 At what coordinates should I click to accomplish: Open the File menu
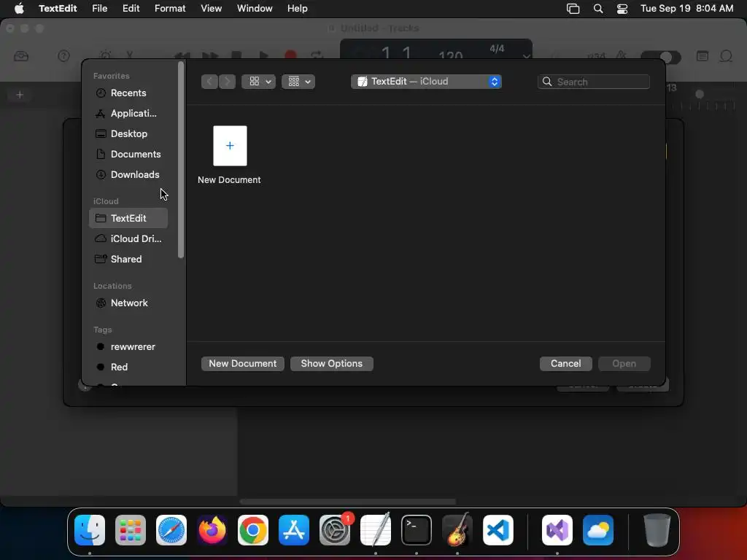[x=99, y=8]
